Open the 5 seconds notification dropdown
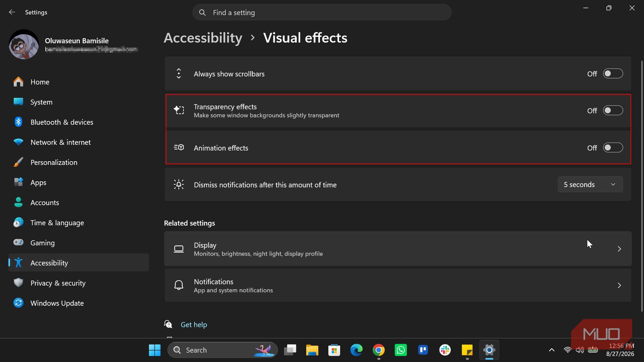644x362 pixels. point(590,185)
